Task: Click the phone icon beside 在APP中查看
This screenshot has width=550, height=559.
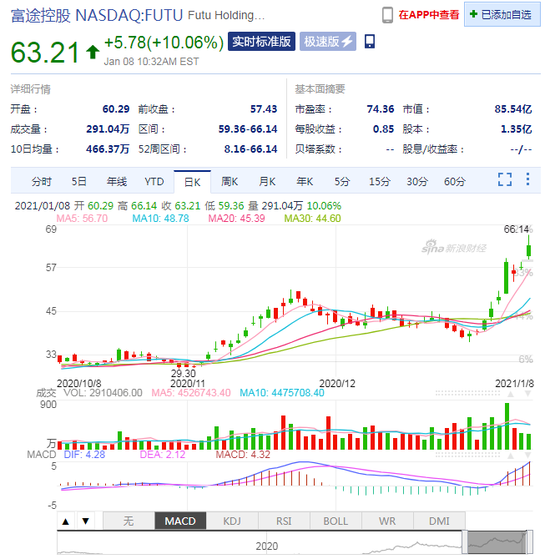Action: (x=387, y=15)
